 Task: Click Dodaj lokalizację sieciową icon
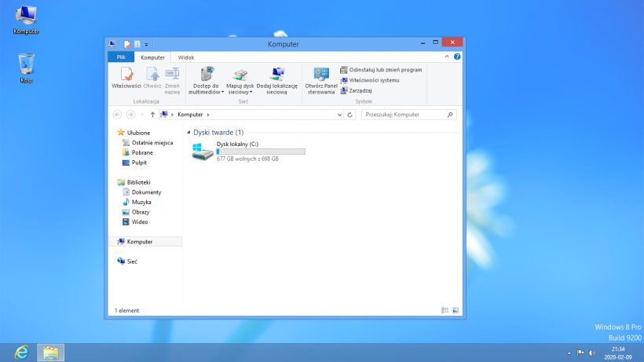tap(276, 75)
